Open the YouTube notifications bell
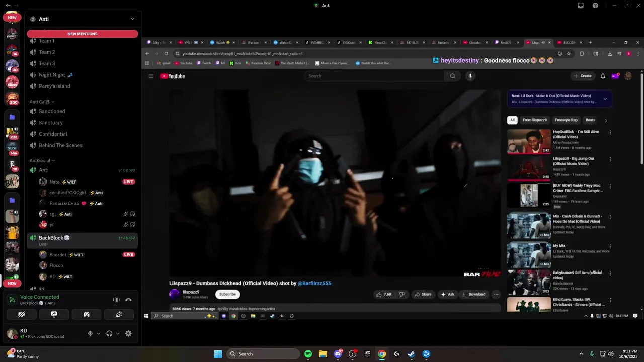This screenshot has height=362, width=644. pos(603,76)
